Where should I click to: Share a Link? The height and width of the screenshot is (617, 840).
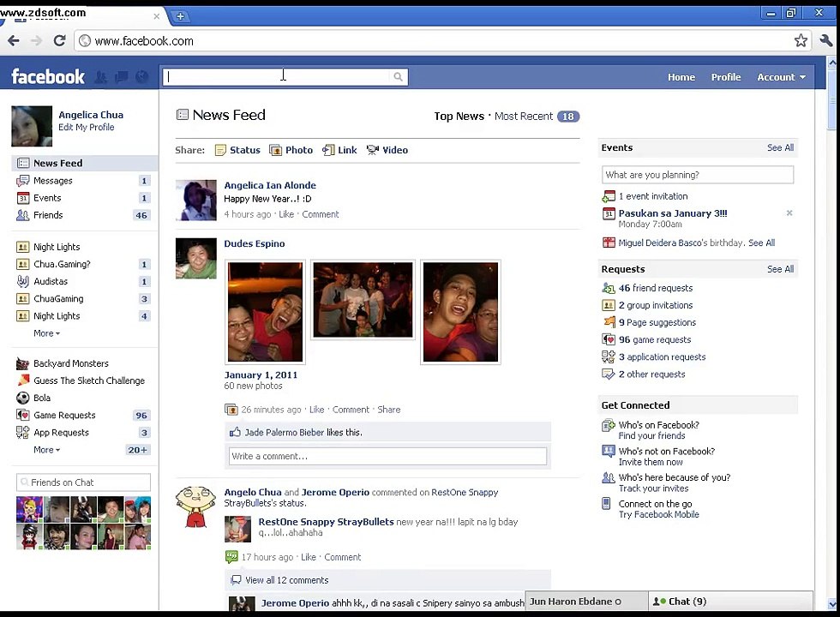point(339,150)
